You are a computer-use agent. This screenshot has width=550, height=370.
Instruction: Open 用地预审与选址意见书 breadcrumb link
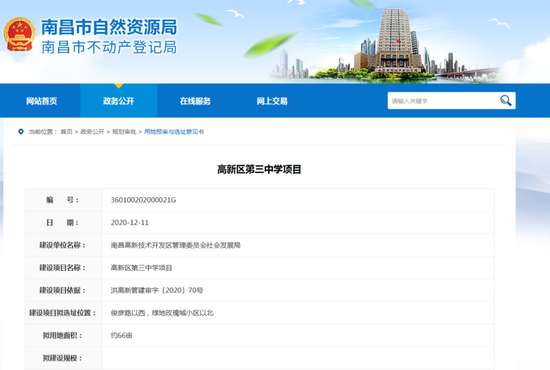point(174,132)
